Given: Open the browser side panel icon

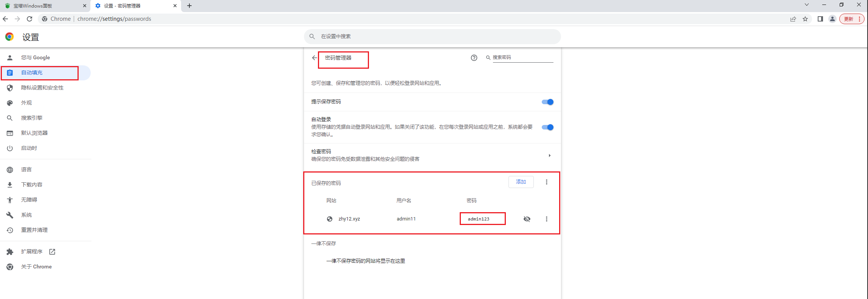Looking at the screenshot, I should click(820, 19).
